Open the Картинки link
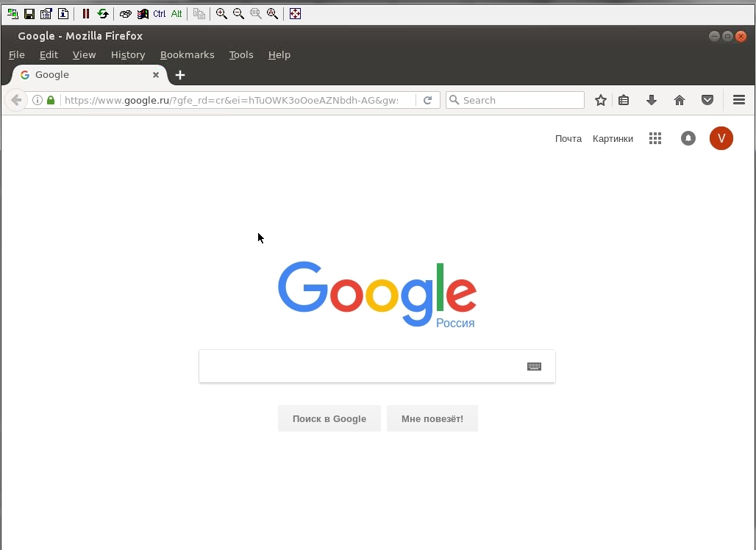 (613, 139)
